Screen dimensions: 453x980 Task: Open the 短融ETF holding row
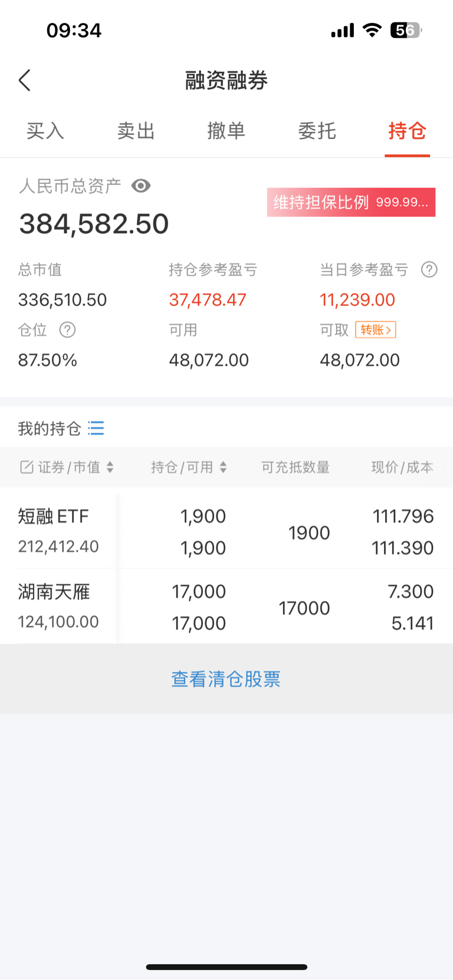(226, 532)
